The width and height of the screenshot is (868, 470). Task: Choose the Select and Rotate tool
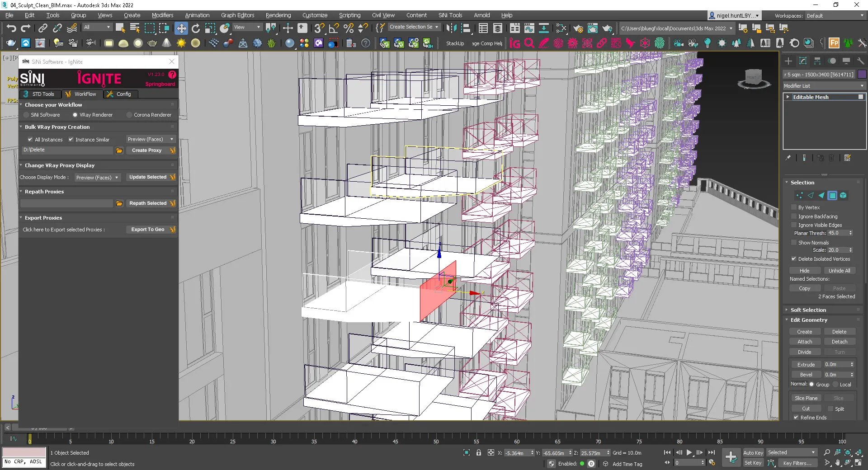196,28
